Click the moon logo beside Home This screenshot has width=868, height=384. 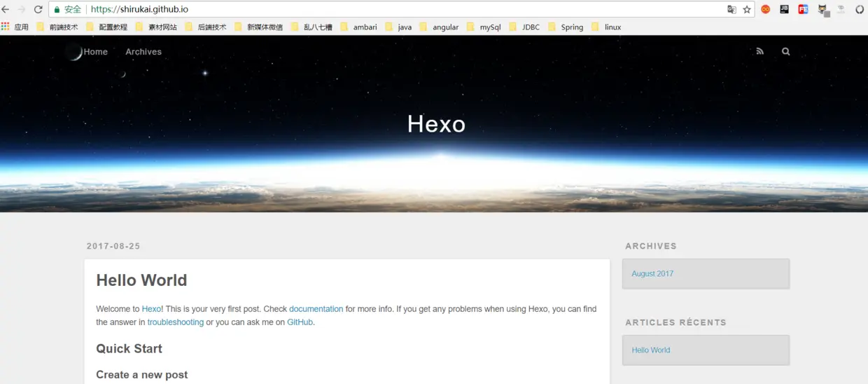pyautogui.click(x=73, y=52)
